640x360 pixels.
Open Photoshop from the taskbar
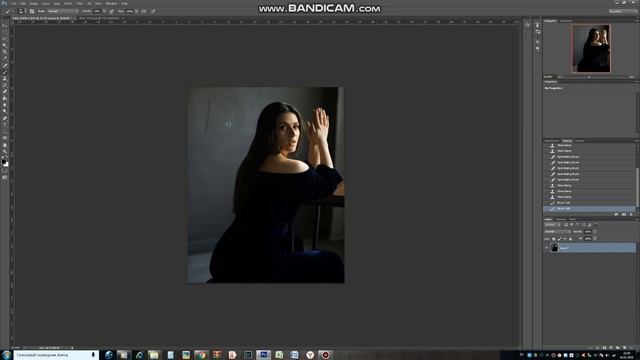tap(263, 355)
